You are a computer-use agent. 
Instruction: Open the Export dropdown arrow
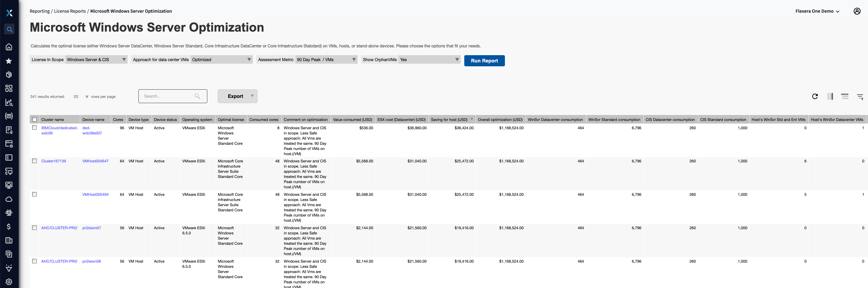coord(252,96)
